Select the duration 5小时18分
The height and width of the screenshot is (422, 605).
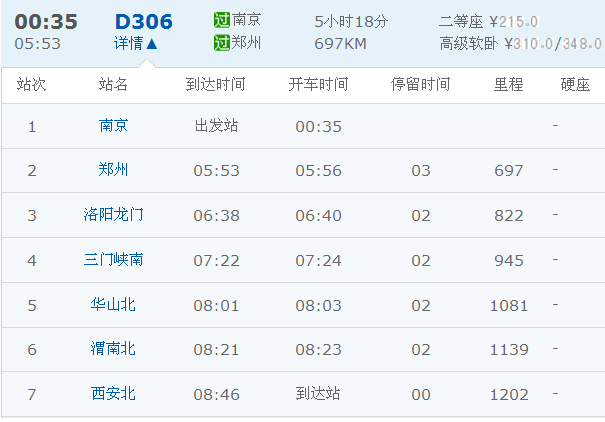click(351, 22)
